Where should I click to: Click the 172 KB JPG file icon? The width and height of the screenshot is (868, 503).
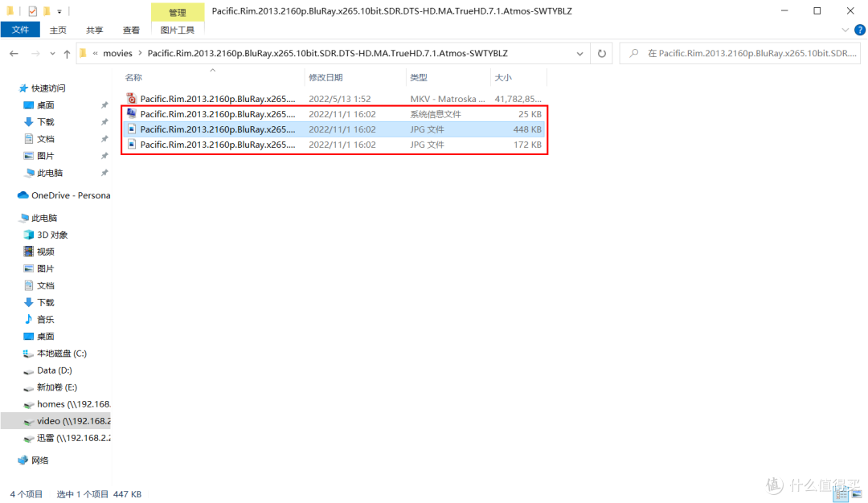click(x=131, y=145)
